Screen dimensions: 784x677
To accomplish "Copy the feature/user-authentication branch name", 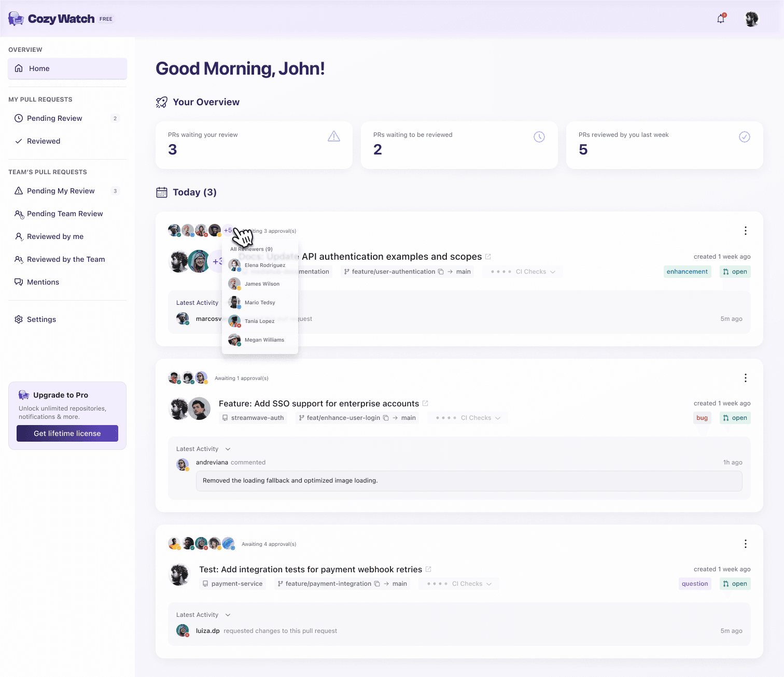I will click(x=441, y=271).
